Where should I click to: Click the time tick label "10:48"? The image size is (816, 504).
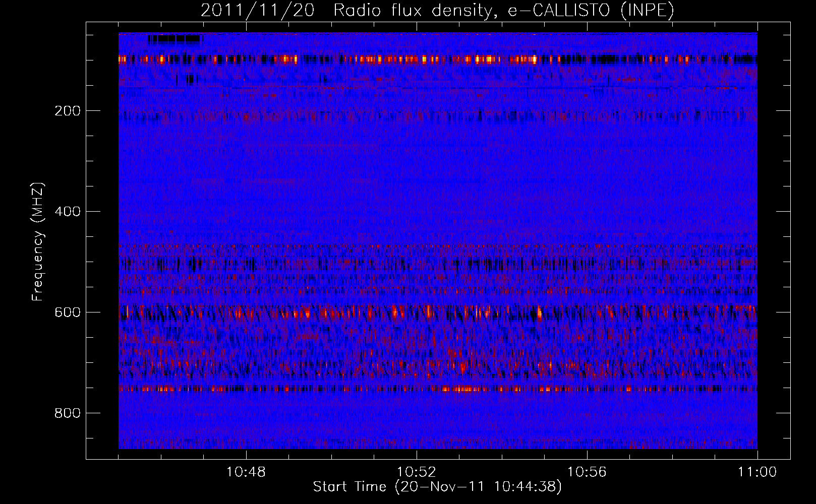(x=246, y=472)
